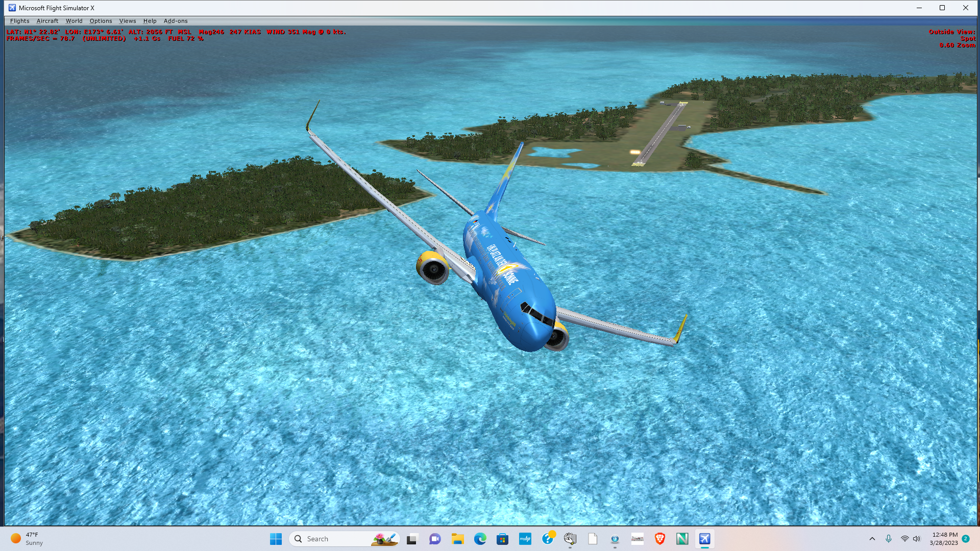Open Microsoft Store from taskbar
The image size is (980, 551).
click(x=502, y=539)
